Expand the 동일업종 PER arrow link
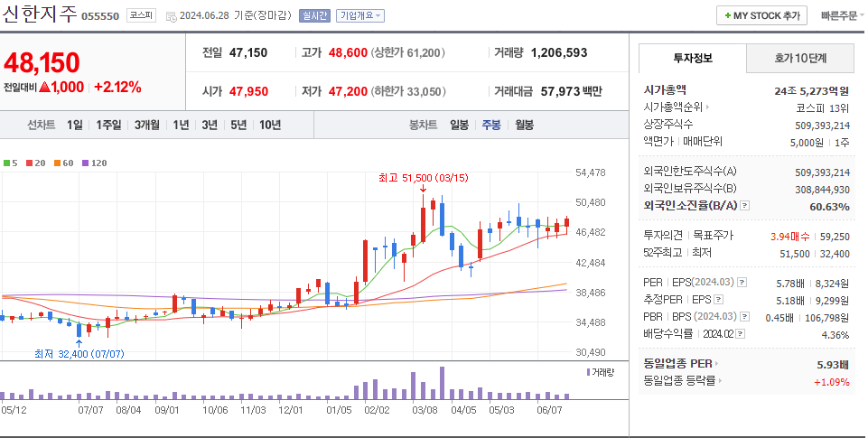 click(716, 364)
